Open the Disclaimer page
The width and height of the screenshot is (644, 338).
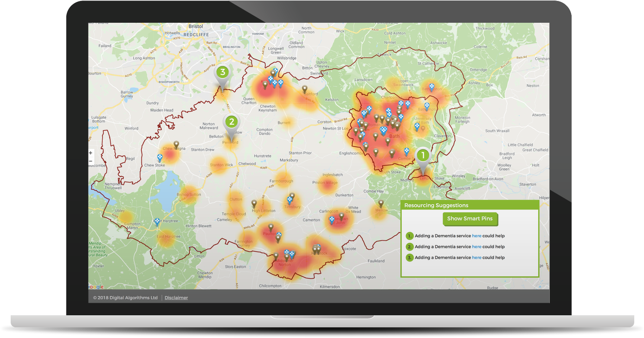pyautogui.click(x=176, y=298)
